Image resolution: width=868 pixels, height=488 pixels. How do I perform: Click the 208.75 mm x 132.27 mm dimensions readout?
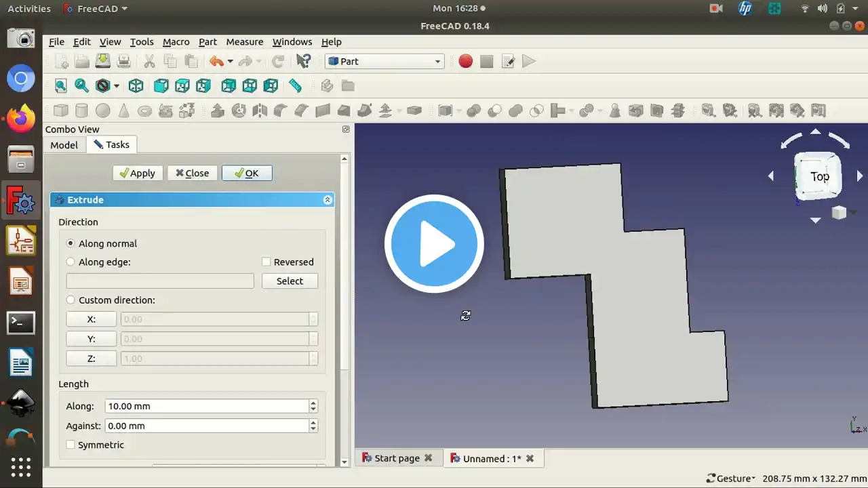click(814, 478)
